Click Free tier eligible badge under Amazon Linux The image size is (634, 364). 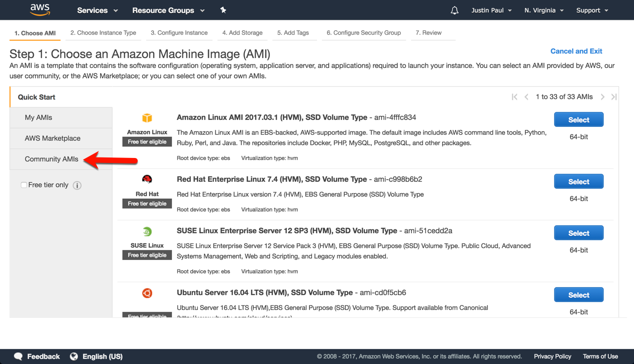point(147,142)
